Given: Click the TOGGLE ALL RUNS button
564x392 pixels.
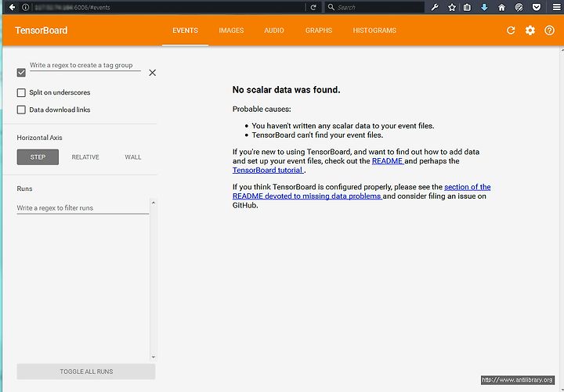Looking at the screenshot, I should 86,372.
